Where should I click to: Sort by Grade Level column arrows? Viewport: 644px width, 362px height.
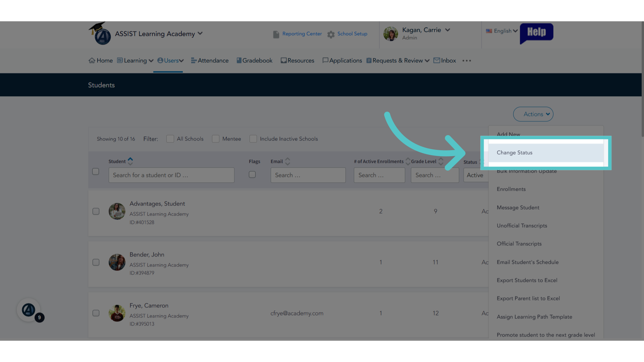pyautogui.click(x=441, y=161)
